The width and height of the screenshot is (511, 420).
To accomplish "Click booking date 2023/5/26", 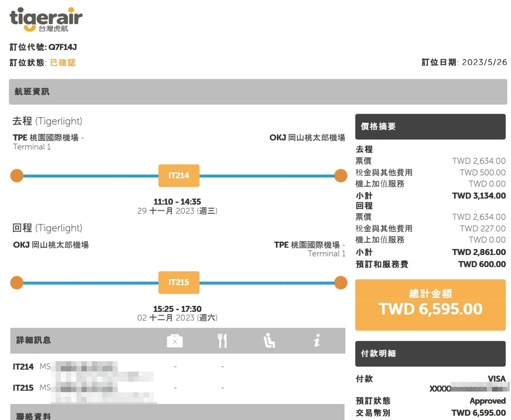I will (484, 62).
